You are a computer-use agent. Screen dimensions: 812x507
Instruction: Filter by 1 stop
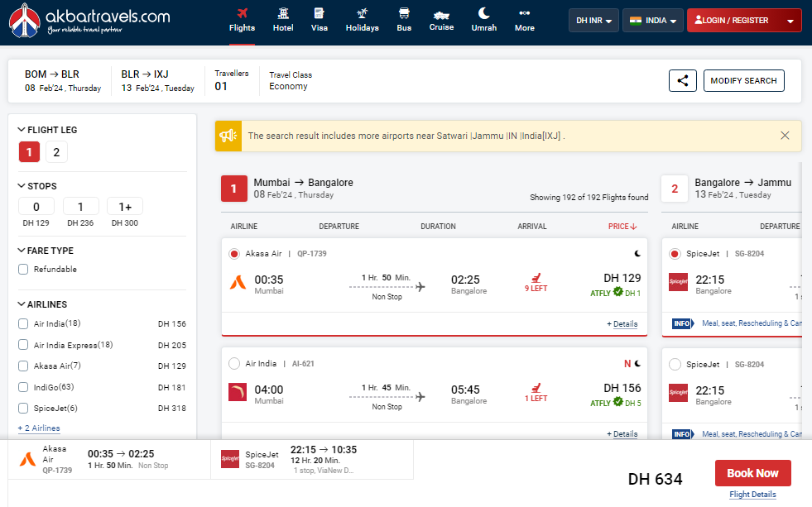click(81, 207)
